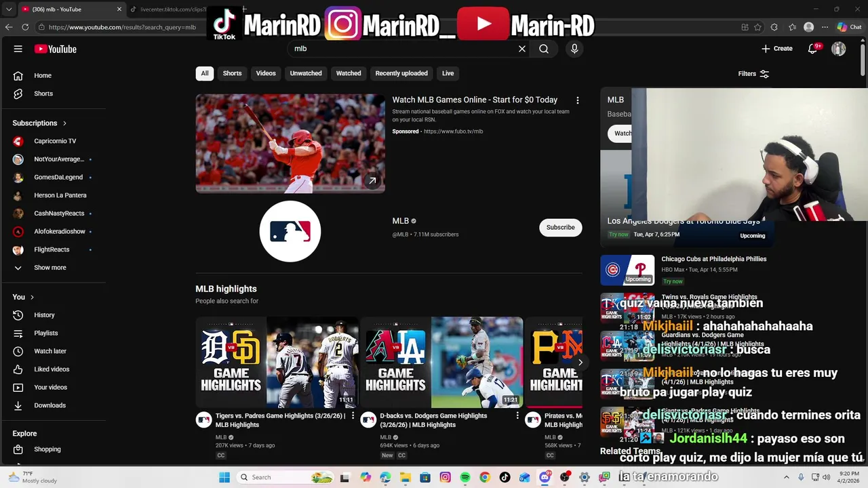Open TikTok from the taskbar

pos(505,477)
